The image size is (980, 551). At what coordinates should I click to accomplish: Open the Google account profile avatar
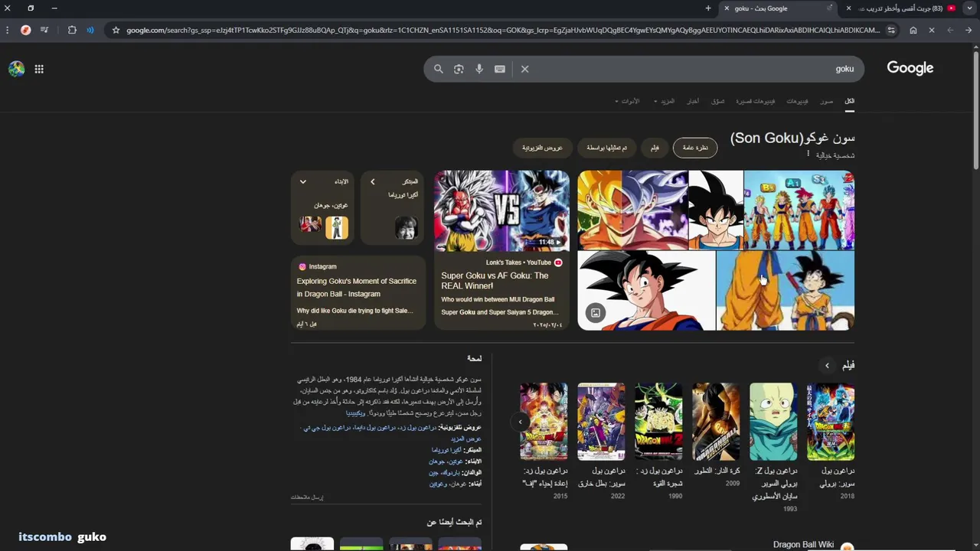click(x=16, y=69)
